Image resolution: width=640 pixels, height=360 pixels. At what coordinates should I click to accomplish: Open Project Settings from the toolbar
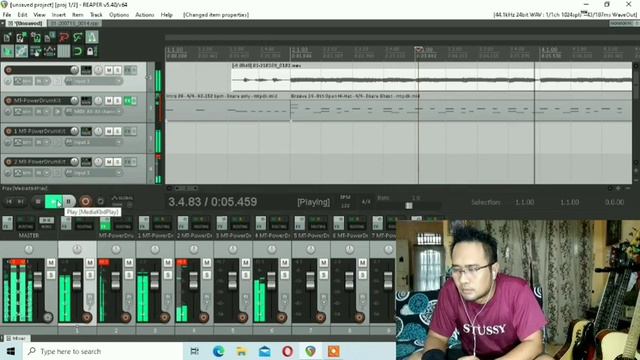click(49, 38)
